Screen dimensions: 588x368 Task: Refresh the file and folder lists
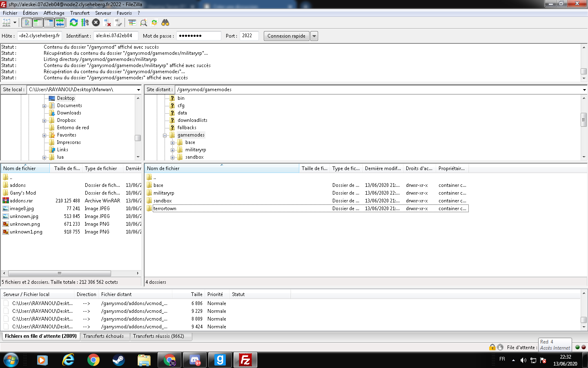(73, 22)
